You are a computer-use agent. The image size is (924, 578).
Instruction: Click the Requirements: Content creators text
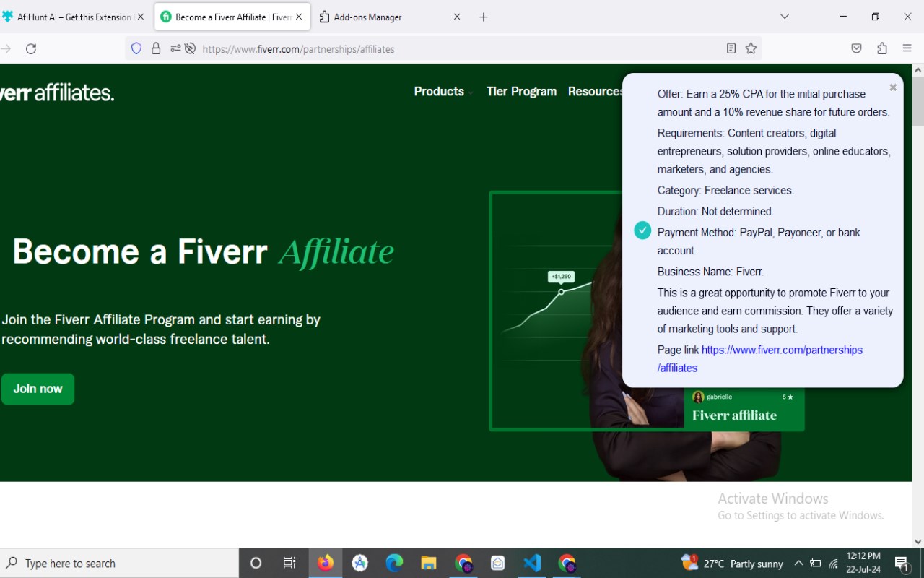(x=774, y=151)
